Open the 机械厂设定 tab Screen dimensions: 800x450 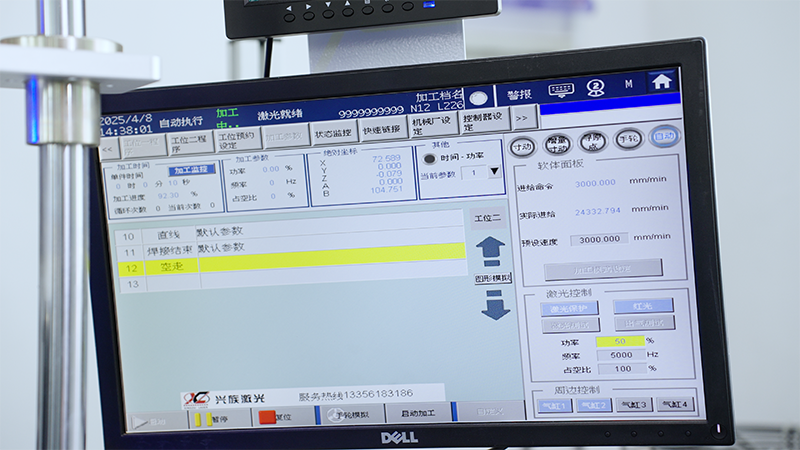tap(432, 124)
